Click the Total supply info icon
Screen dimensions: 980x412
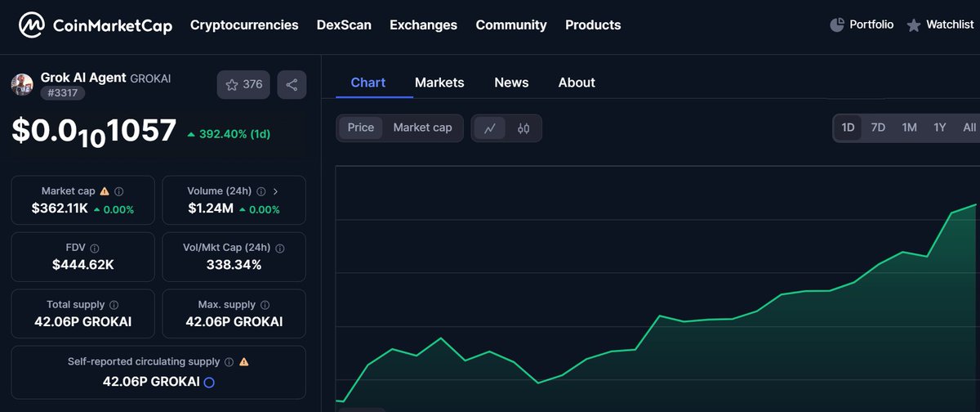(x=114, y=304)
